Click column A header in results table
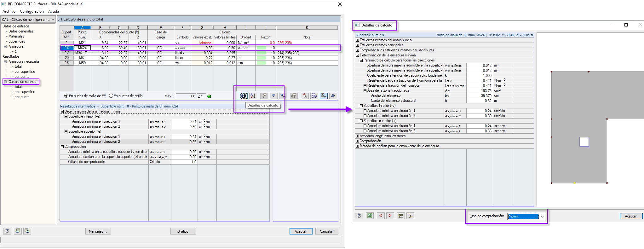644x249 pixels. [82, 28]
